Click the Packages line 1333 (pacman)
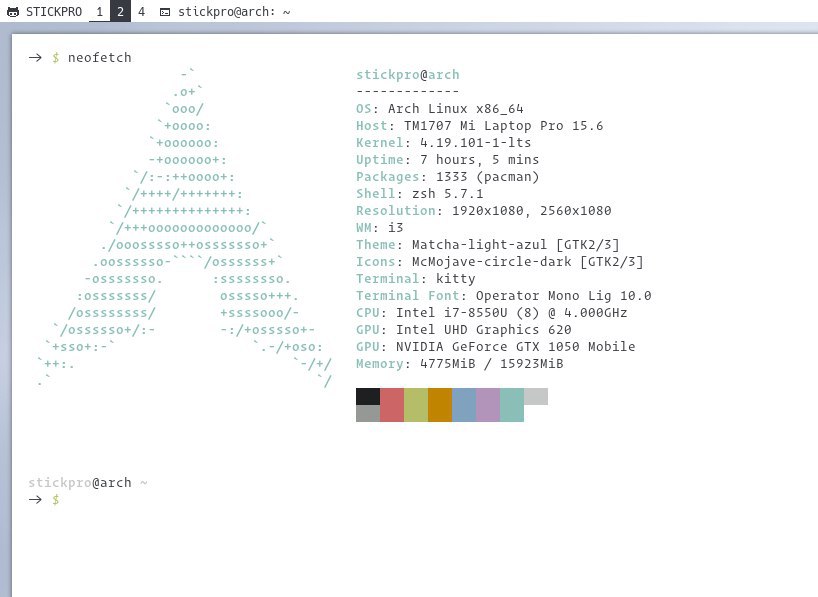This screenshot has height=597, width=818. 447,176
